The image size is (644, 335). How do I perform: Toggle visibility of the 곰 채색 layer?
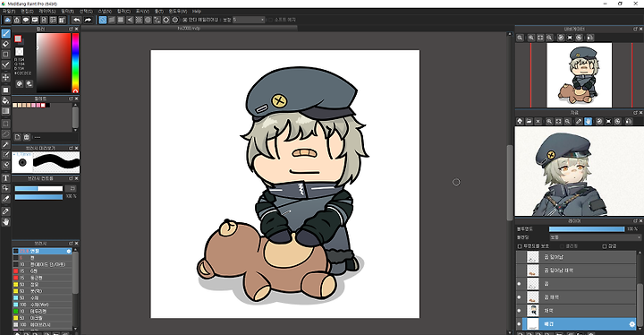point(519,297)
